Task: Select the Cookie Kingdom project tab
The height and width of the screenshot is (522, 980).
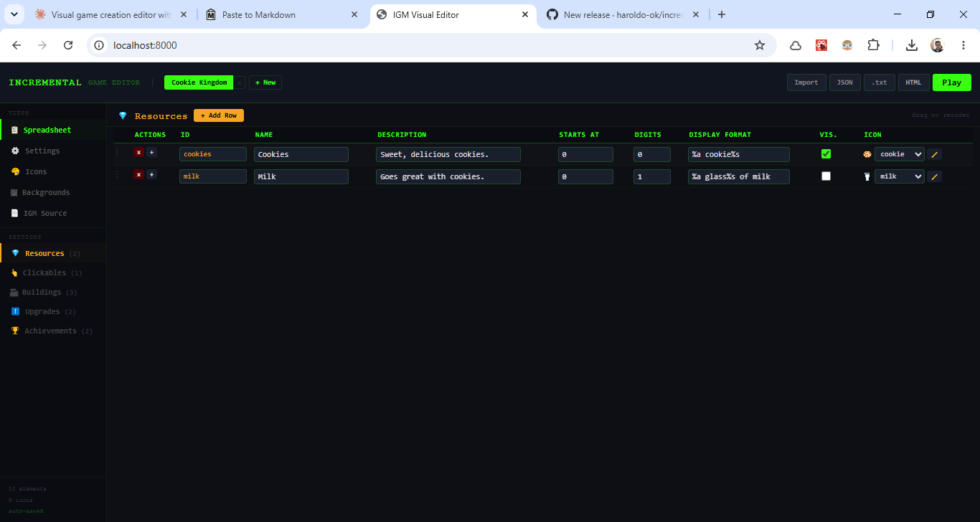Action: 199,82
